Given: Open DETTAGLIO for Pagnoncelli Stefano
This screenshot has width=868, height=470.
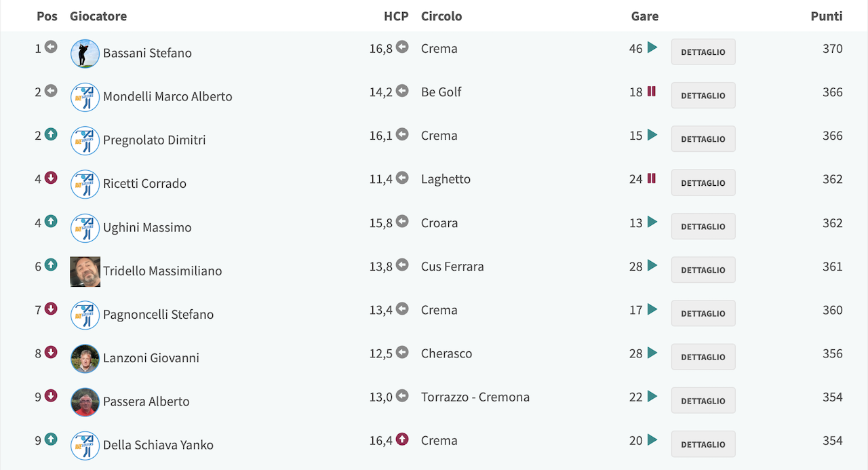Looking at the screenshot, I should coord(703,313).
